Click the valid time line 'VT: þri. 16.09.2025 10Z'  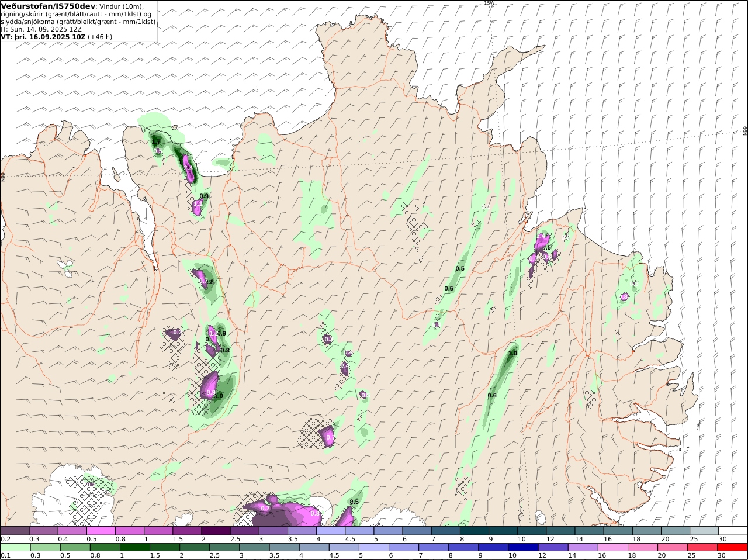[43, 36]
